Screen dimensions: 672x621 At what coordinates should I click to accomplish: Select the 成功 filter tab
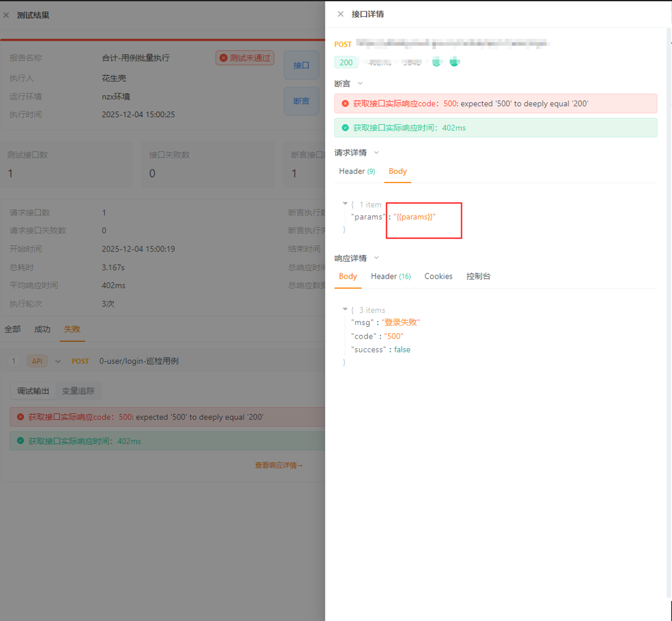pyautogui.click(x=42, y=329)
